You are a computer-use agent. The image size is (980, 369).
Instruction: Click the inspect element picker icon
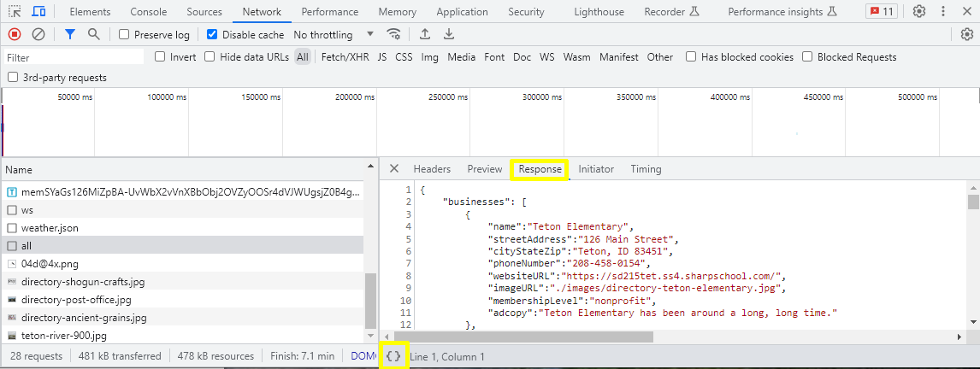[x=15, y=12]
